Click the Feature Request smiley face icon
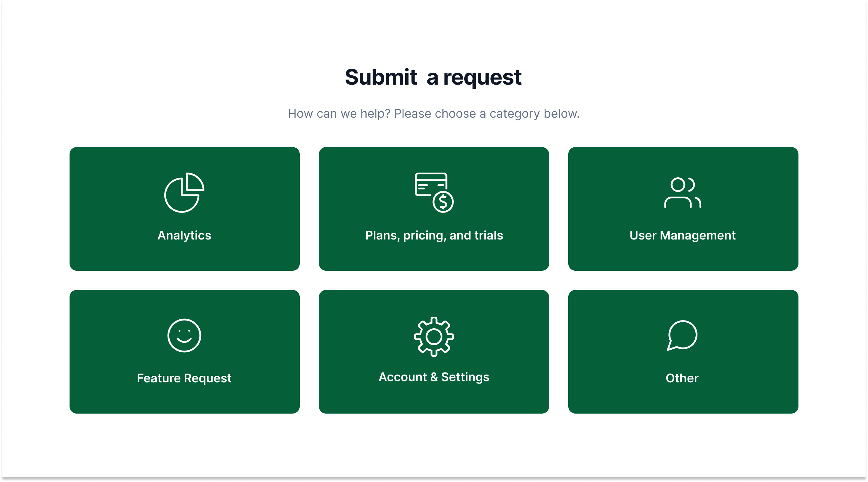 click(184, 335)
